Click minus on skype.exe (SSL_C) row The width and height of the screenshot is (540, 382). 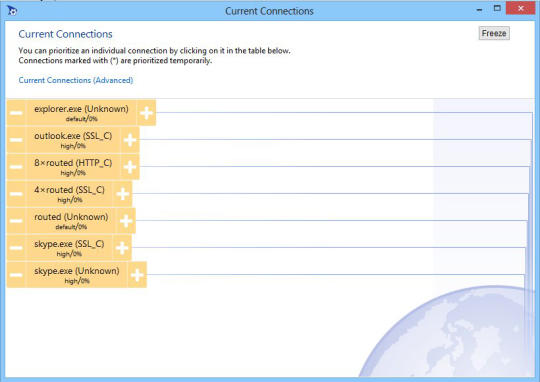point(16,248)
